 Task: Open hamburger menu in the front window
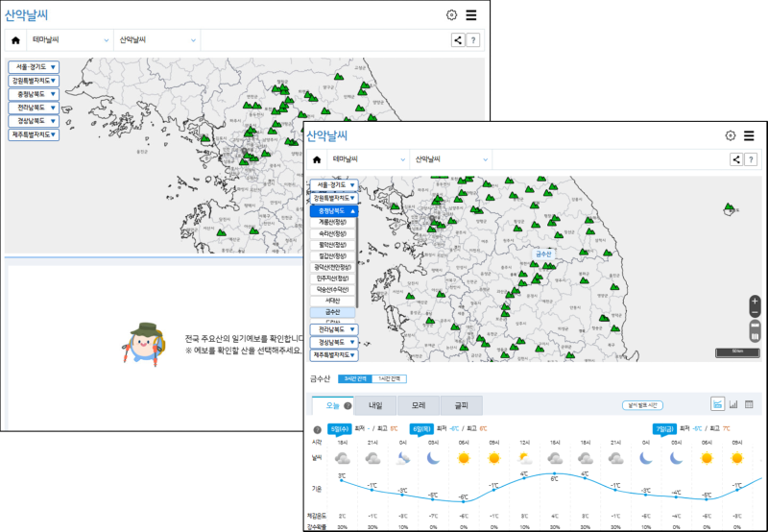coord(750,136)
